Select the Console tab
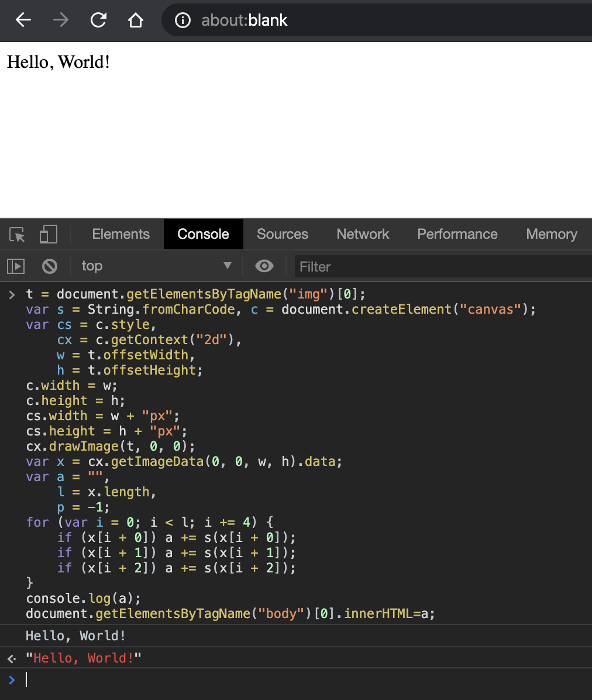This screenshot has width=592, height=700. [x=203, y=234]
